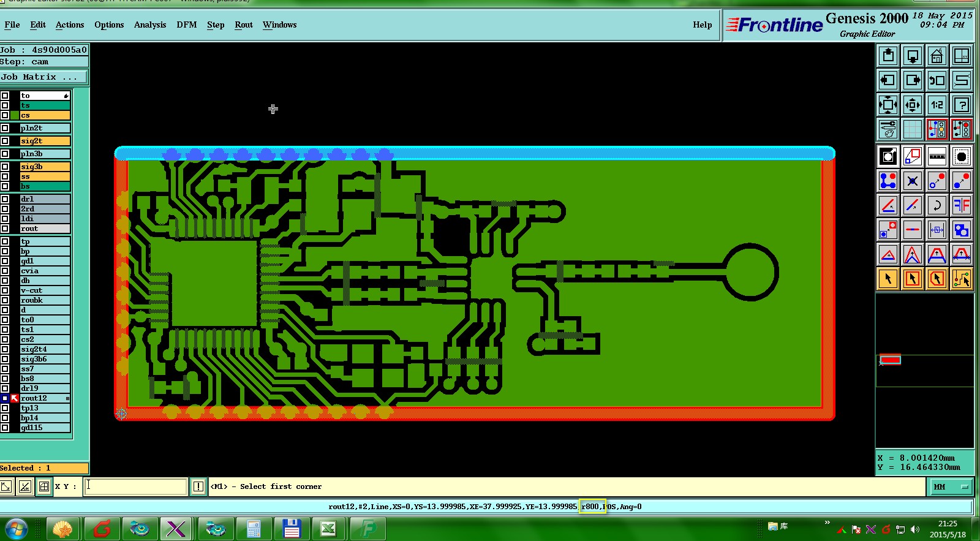The image size is (980, 541).
Task: Click the overlapping blue shapes icon
Action: [962, 230]
